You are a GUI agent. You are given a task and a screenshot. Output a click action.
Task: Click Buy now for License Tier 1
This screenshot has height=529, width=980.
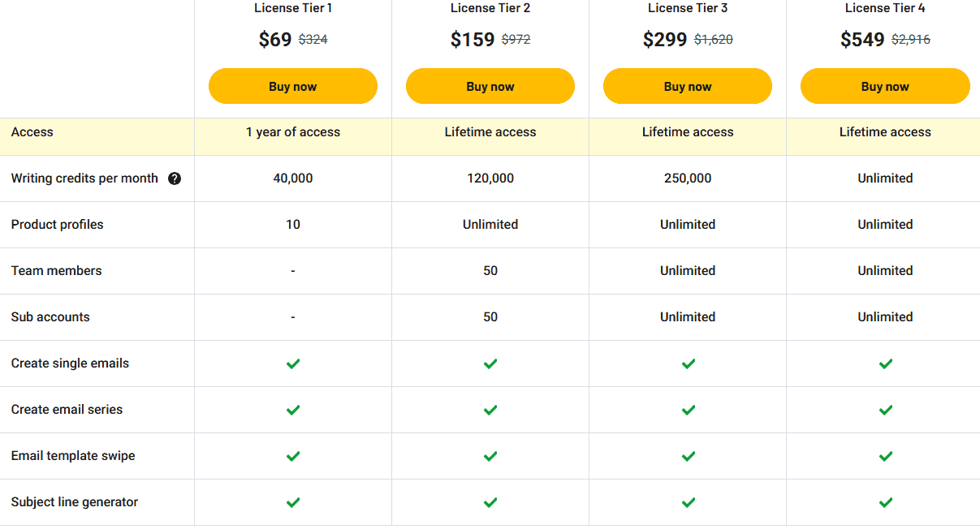click(292, 85)
